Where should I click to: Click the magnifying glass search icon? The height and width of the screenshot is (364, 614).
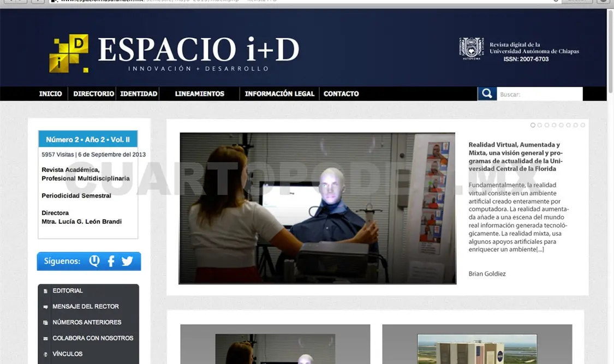click(486, 93)
